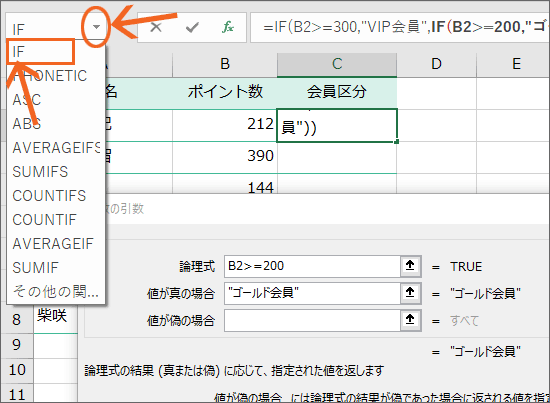Click the active cell C2 being edited
The width and height of the screenshot is (550, 403).
(337, 126)
